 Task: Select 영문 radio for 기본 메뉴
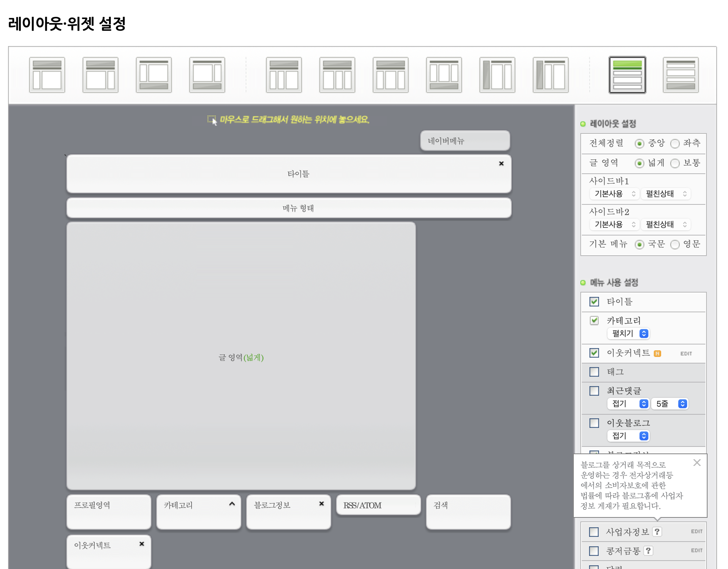(x=675, y=244)
